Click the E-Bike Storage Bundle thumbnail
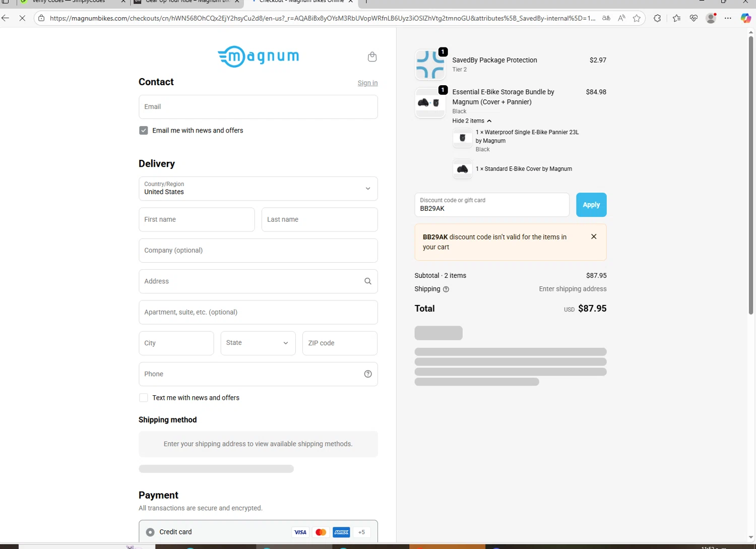Screen dimensions: 756x549 point(430,103)
